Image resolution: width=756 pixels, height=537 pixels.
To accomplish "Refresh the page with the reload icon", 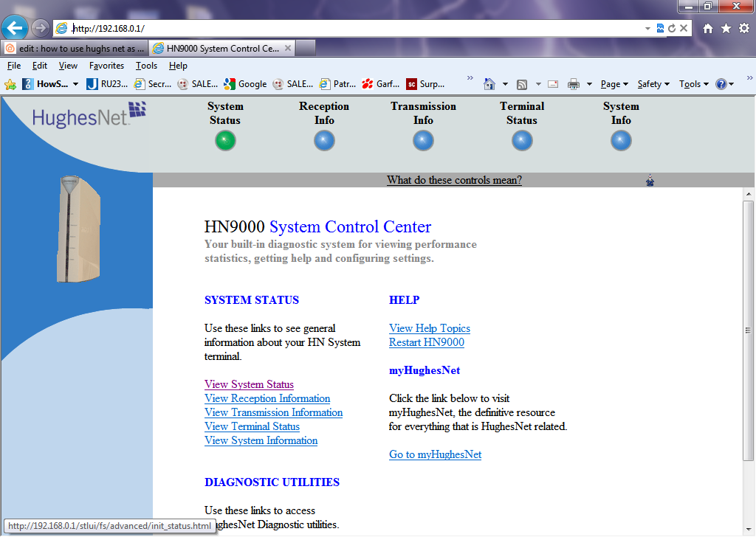I will [672, 28].
